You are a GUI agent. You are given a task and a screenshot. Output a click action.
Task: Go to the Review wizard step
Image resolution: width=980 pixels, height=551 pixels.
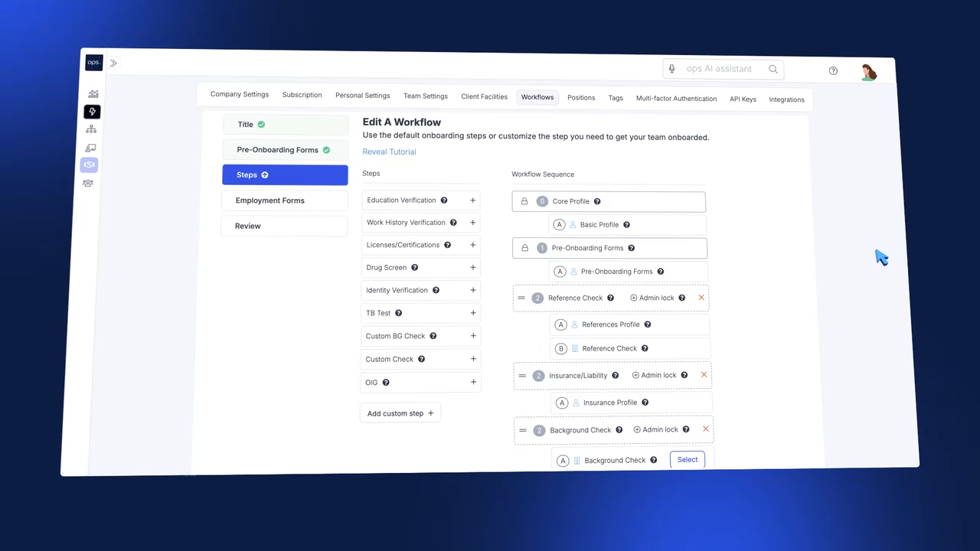pyautogui.click(x=284, y=226)
